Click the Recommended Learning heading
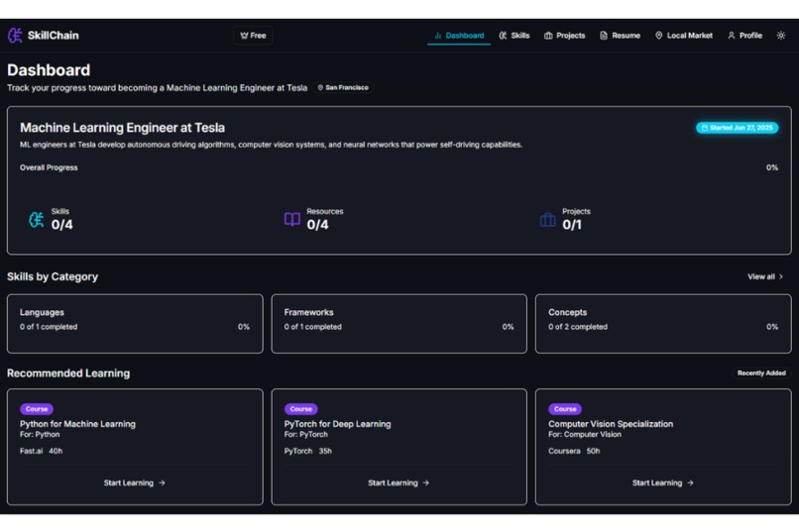This screenshot has width=799, height=532. point(68,373)
